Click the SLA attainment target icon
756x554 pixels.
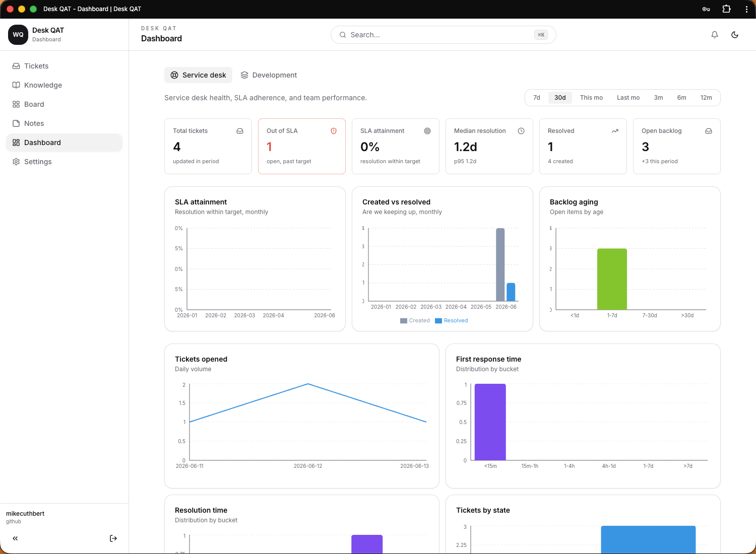tap(427, 131)
